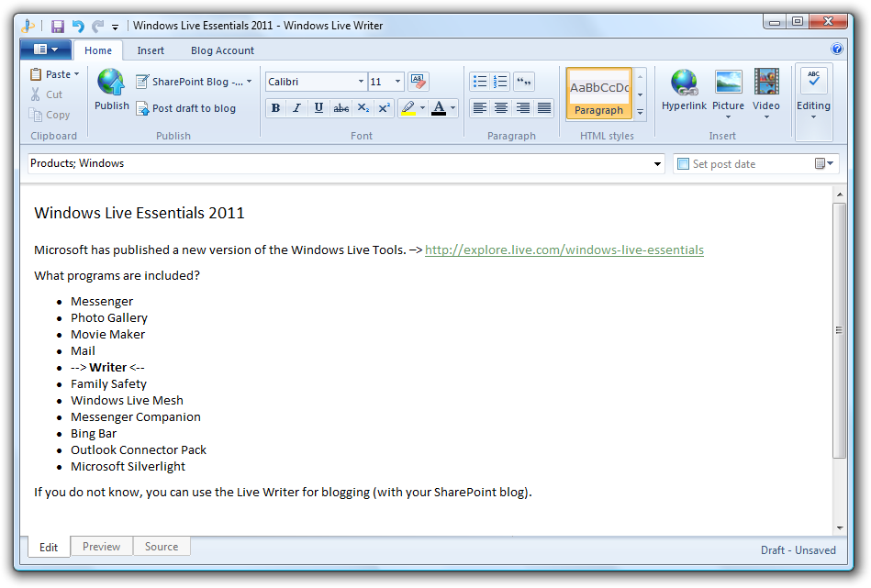
Task: Click the Microsoft Silverlight list item
Action: coord(128,466)
